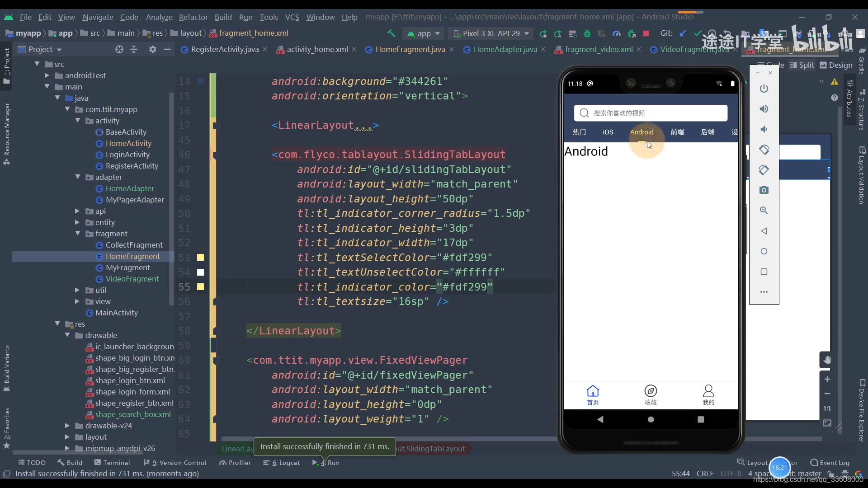This screenshot has height=488, width=868.
Task: Click emulator toolbar back triangle
Action: pos(764,231)
